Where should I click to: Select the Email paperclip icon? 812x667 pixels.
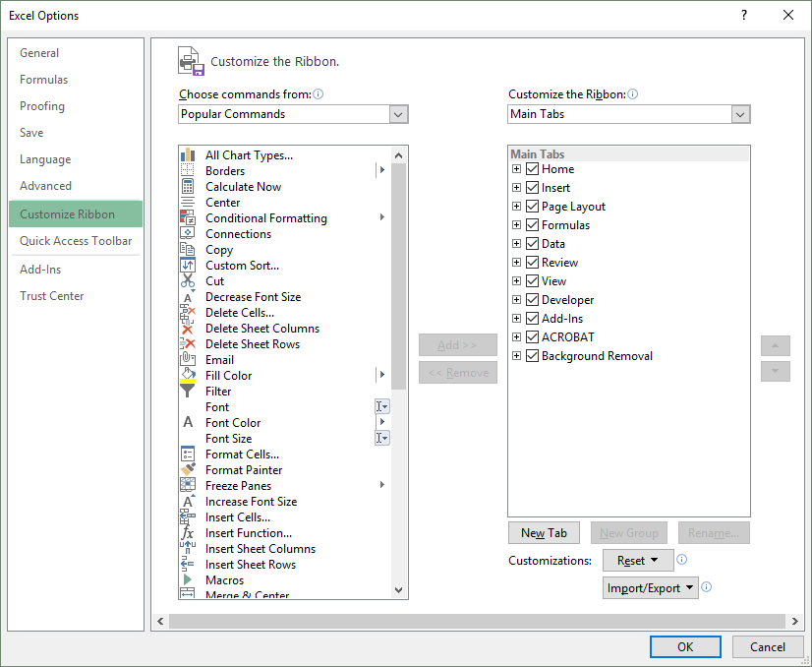tap(188, 360)
